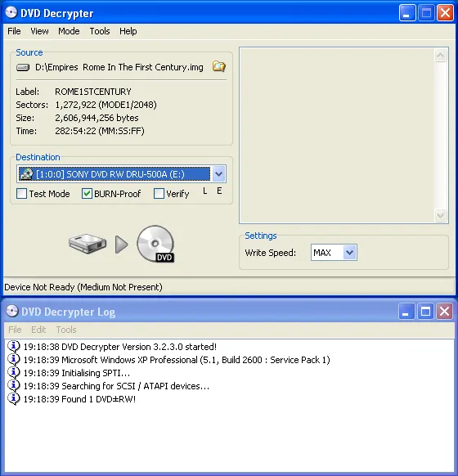Screen dimensions: 458x476
Task: Select log line Initialising SPTI
Action: [x=77, y=373]
